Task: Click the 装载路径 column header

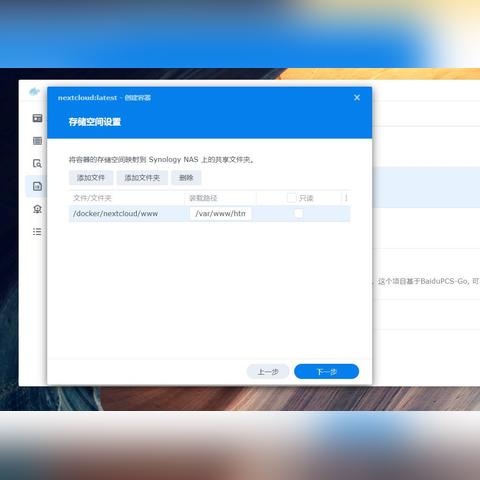Action: pos(220,198)
